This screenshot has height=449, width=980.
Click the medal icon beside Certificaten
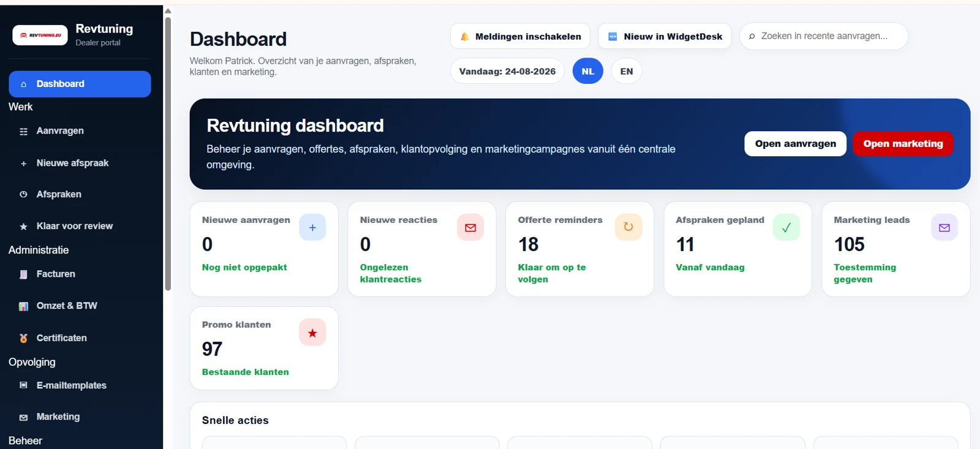click(24, 338)
